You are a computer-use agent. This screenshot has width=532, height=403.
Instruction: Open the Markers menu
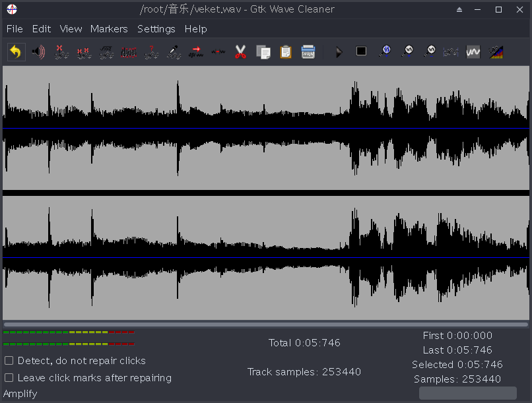[x=109, y=29]
